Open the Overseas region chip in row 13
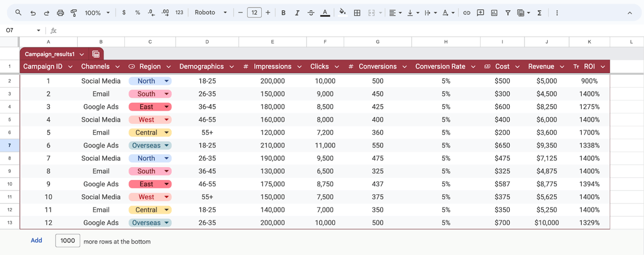The image size is (644, 255). point(150,223)
